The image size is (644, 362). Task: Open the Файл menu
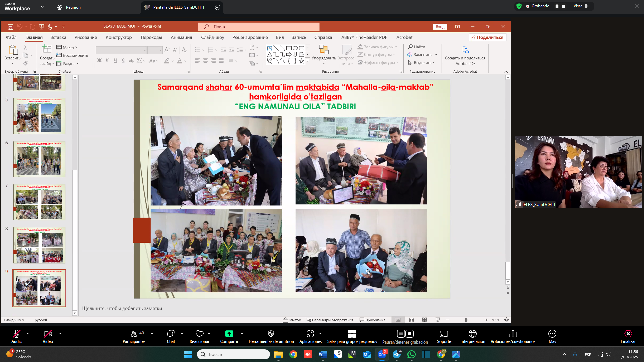(11, 37)
